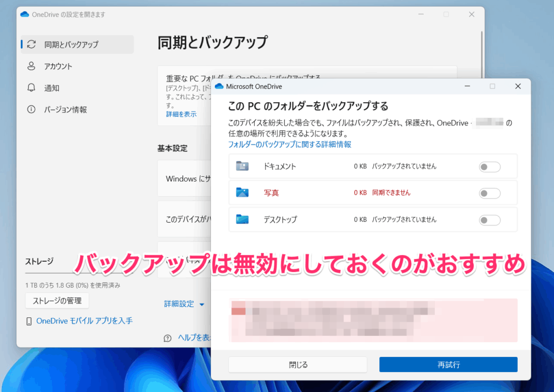The width and height of the screenshot is (554, 392).
Task: Click the cloud icon in Microsoft OneDrive dialog
Action: click(219, 86)
